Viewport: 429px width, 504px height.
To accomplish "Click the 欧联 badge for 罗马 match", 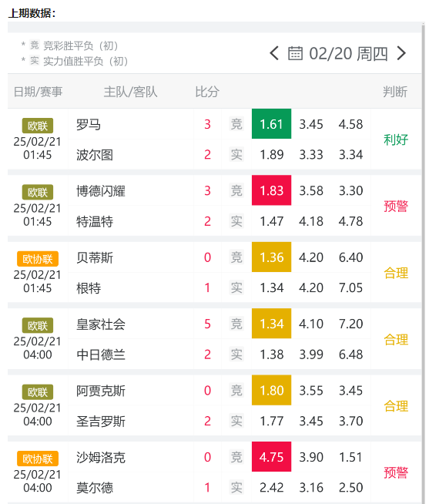I will 38,126.
